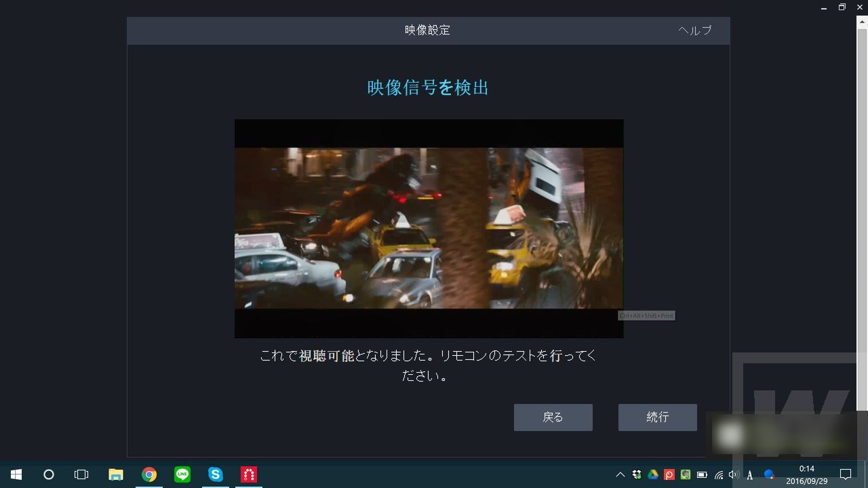The height and width of the screenshot is (488, 868).
Task: Open LINE from the taskbar
Action: pyautogui.click(x=182, y=474)
